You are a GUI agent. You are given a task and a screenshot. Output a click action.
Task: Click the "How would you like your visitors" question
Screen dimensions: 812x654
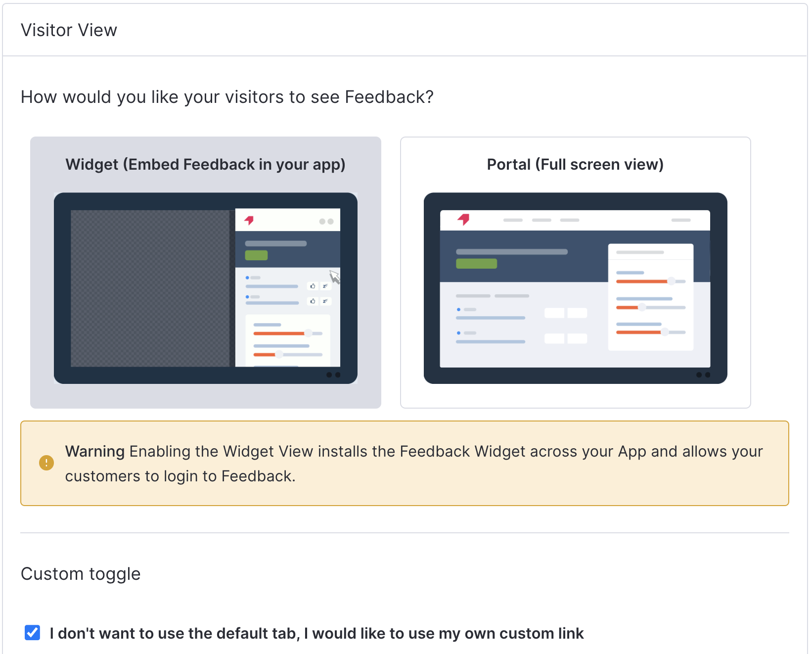point(227,97)
